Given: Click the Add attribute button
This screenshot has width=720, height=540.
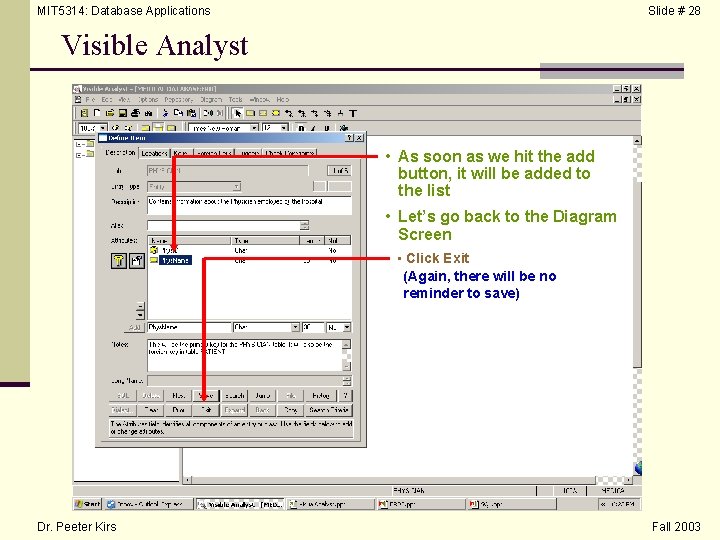Looking at the screenshot, I should (x=134, y=327).
